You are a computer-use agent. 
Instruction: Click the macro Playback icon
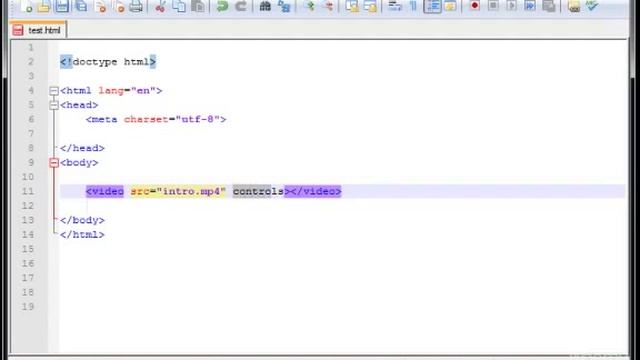pos(511,6)
